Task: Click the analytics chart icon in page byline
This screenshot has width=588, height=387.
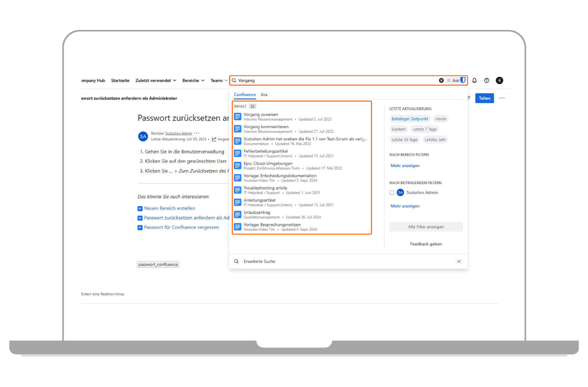Action: 214,139
